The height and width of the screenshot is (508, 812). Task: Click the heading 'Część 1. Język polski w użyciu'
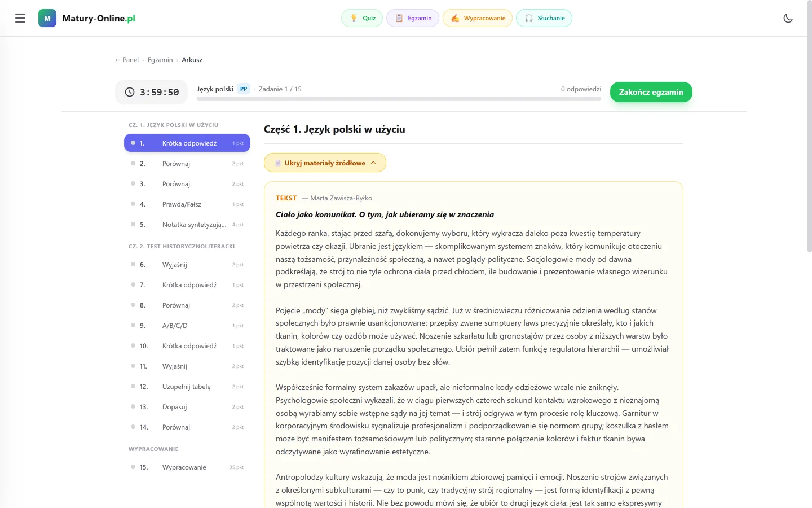click(x=334, y=129)
